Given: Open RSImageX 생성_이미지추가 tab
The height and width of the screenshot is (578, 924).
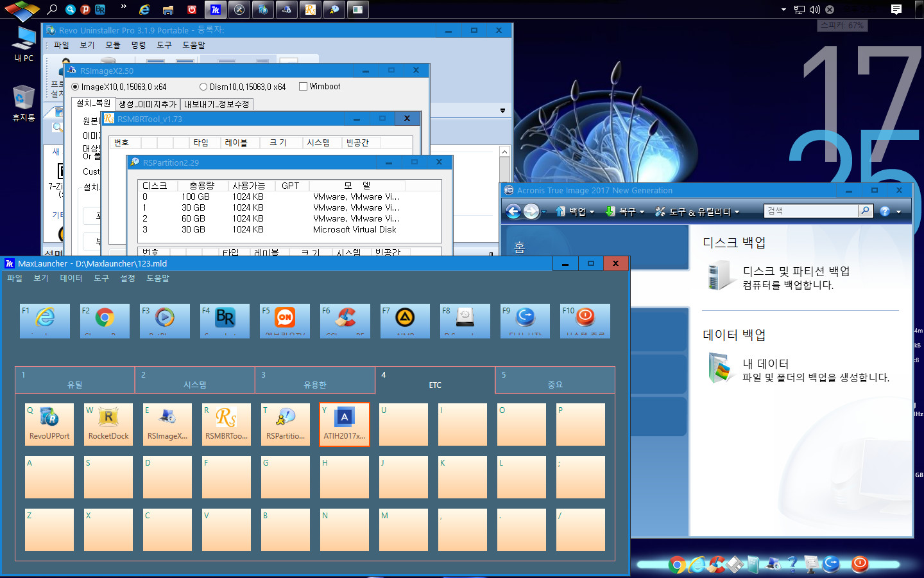Looking at the screenshot, I should tap(148, 104).
